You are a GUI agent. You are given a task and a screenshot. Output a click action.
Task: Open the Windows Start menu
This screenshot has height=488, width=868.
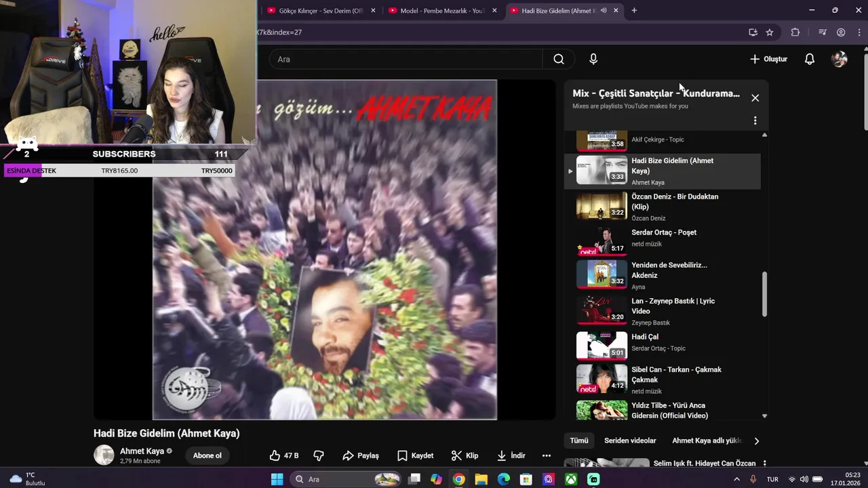pos(277,479)
